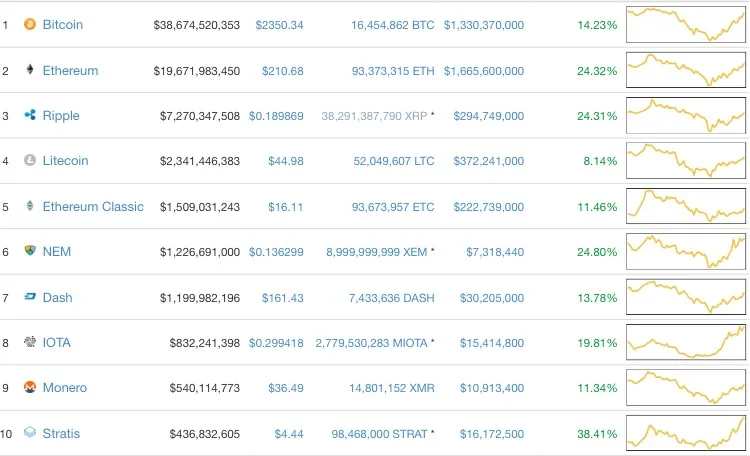Open the Stratis coin page link
Viewport: 750px width, 456px height.
click(61, 434)
